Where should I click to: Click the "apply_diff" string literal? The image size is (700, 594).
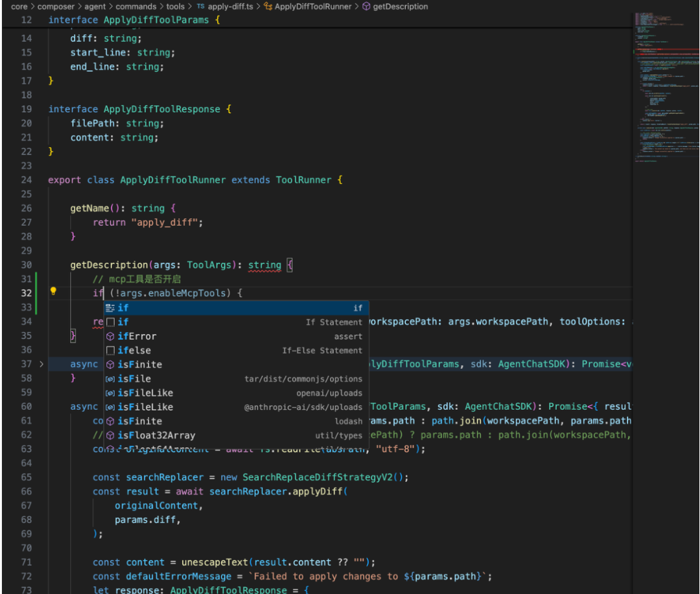pos(165,222)
